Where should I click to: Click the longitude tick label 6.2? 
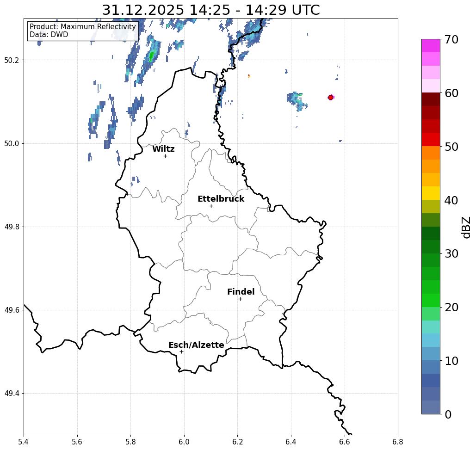point(237,442)
